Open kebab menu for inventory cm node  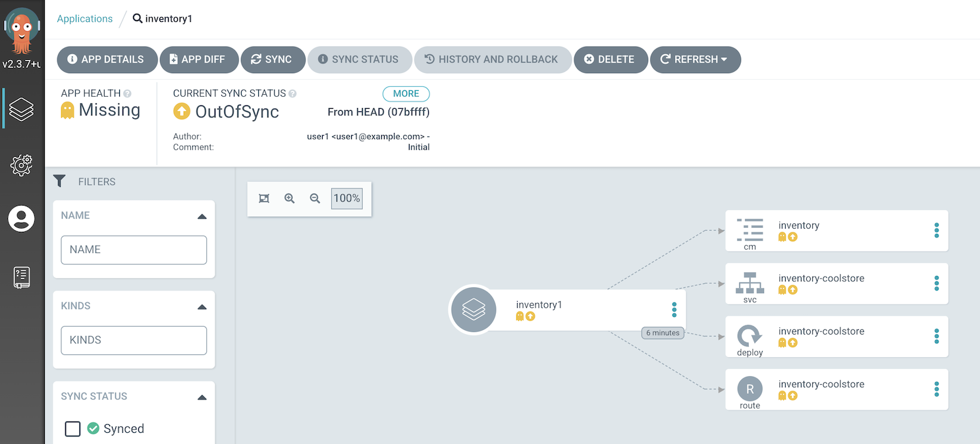tap(936, 231)
